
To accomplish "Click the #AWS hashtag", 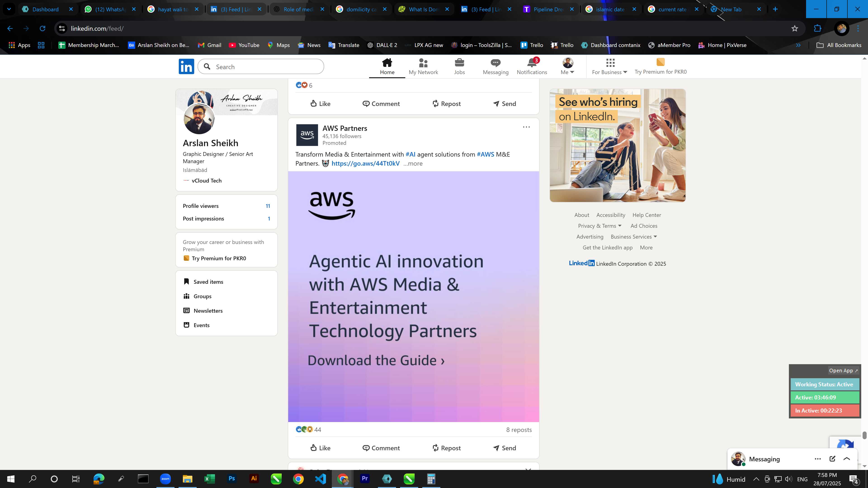I will [486, 155].
